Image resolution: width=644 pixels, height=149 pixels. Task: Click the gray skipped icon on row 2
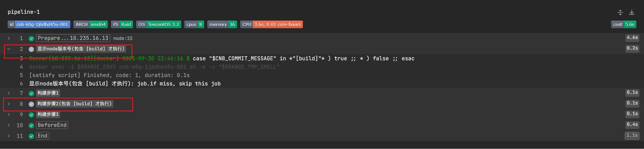(31, 49)
